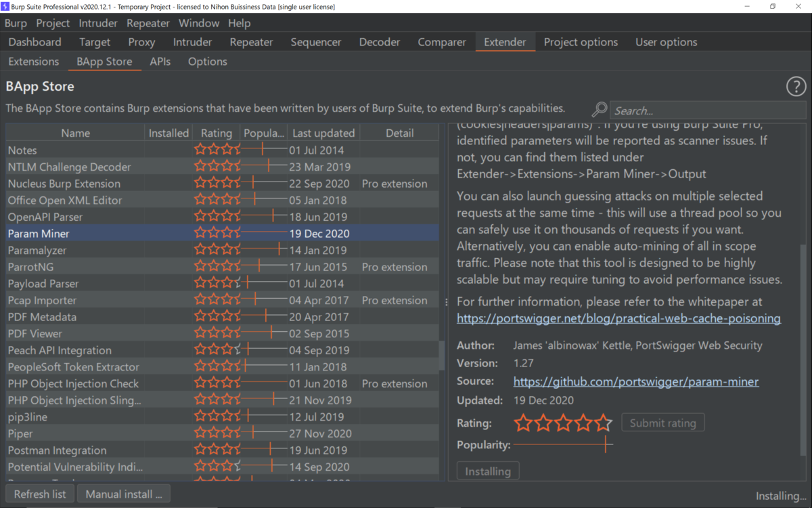Screen dimensions: 812x508
Task: Open the Options sub-tab
Action: (207, 62)
